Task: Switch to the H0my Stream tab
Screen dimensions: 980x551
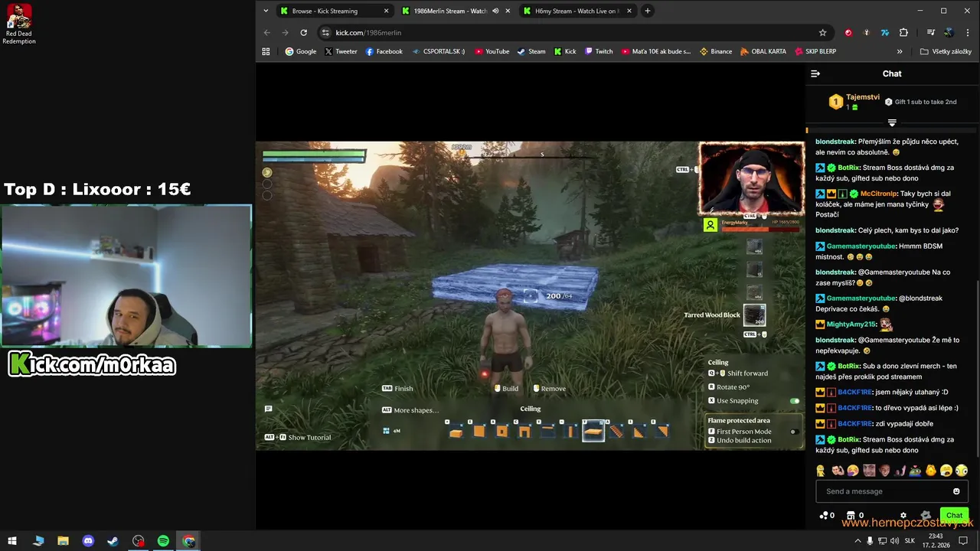Action: tap(578, 11)
